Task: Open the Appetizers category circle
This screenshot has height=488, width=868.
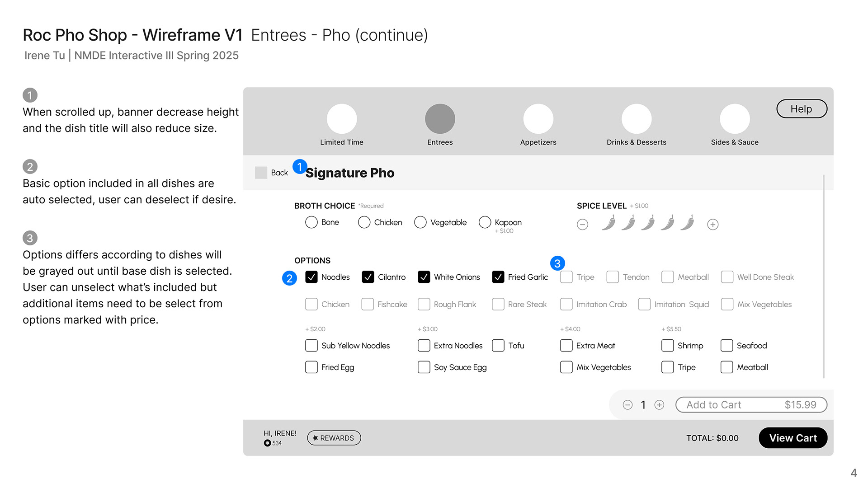Action: 538,119
